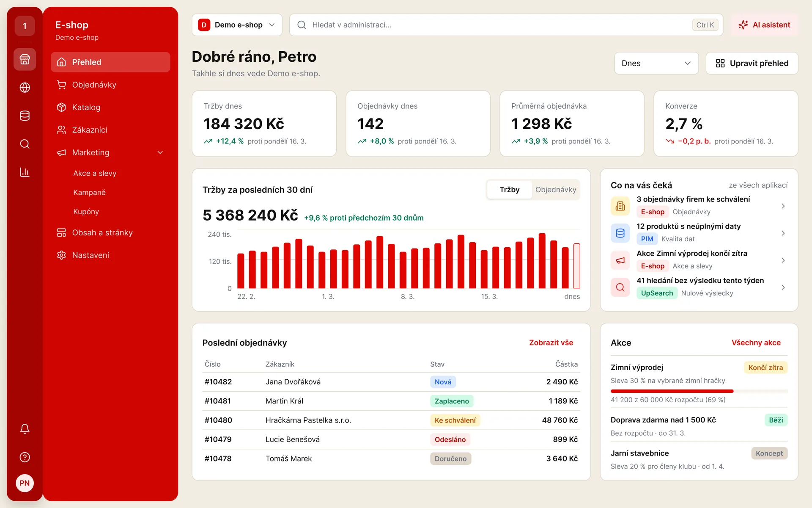Switch chart to Objednávky tab
This screenshot has width=812, height=508.
pyautogui.click(x=555, y=190)
